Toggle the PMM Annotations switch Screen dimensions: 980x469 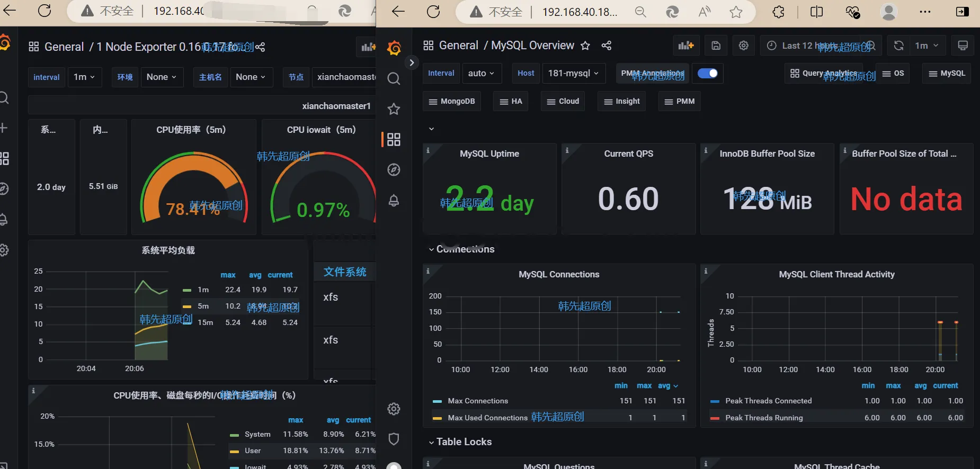click(708, 73)
